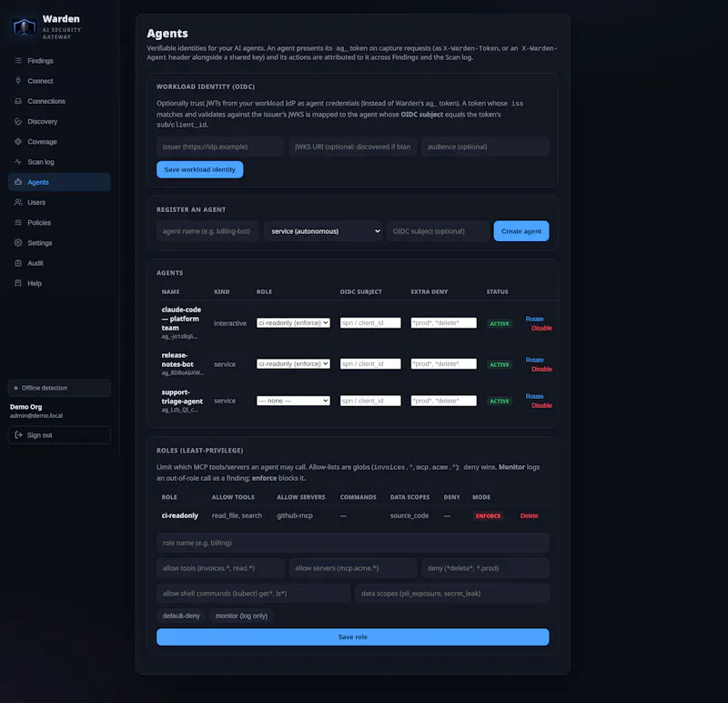Open the Scan log page
Screen dimensions: 728x703
(x=59, y=162)
